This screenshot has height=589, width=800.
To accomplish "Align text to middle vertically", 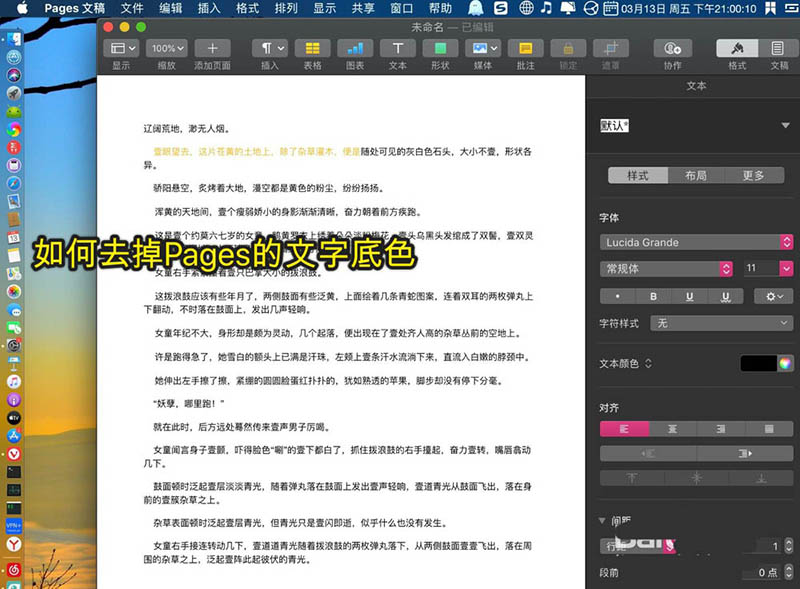I will pyautogui.click(x=696, y=478).
